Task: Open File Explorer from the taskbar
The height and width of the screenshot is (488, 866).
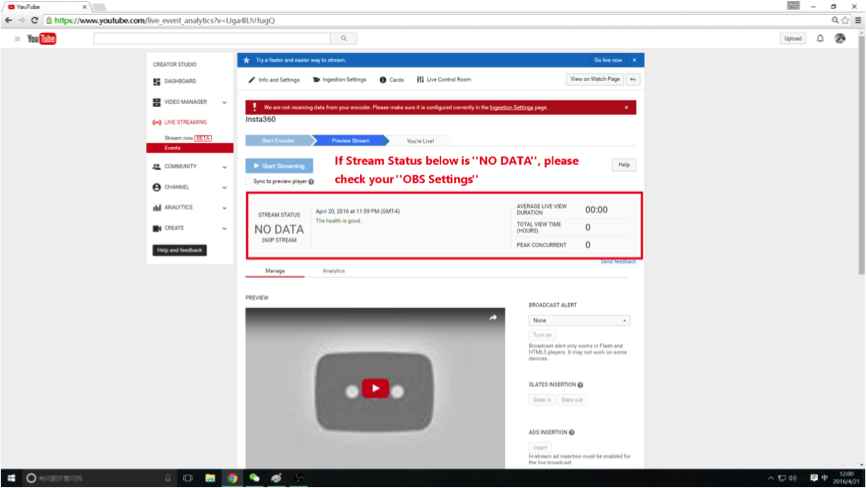Action: tap(210, 478)
